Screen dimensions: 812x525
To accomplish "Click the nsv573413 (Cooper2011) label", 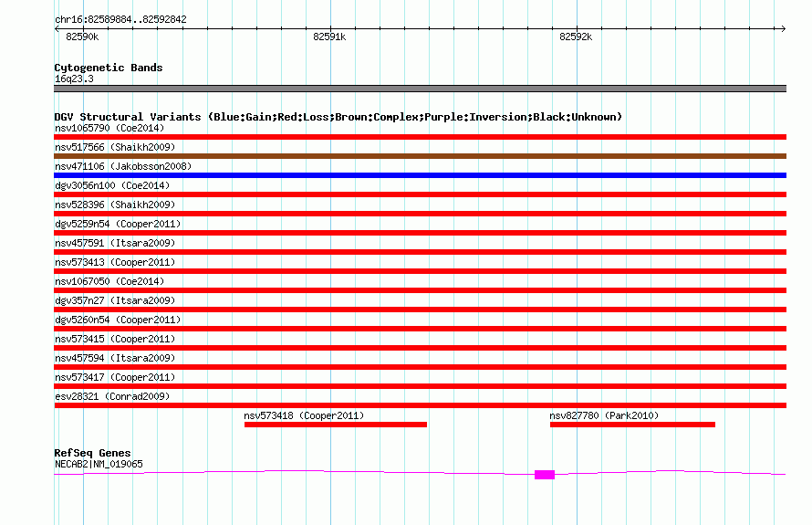I will point(115,262).
